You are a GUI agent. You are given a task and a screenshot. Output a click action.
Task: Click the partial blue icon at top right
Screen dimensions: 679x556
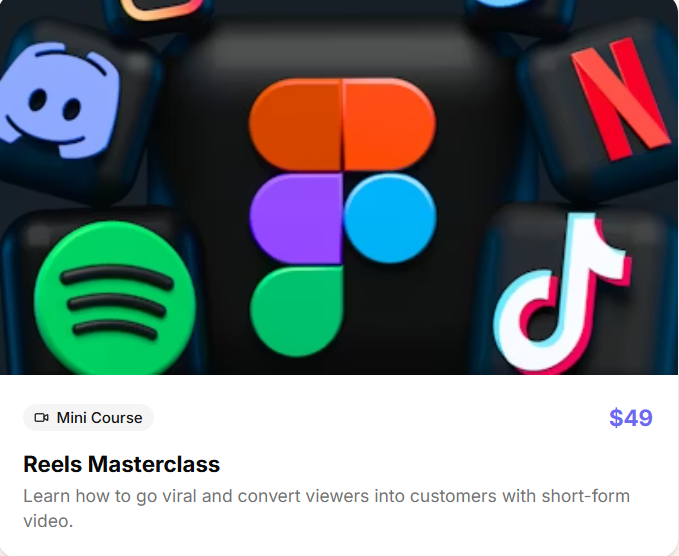pos(504,3)
